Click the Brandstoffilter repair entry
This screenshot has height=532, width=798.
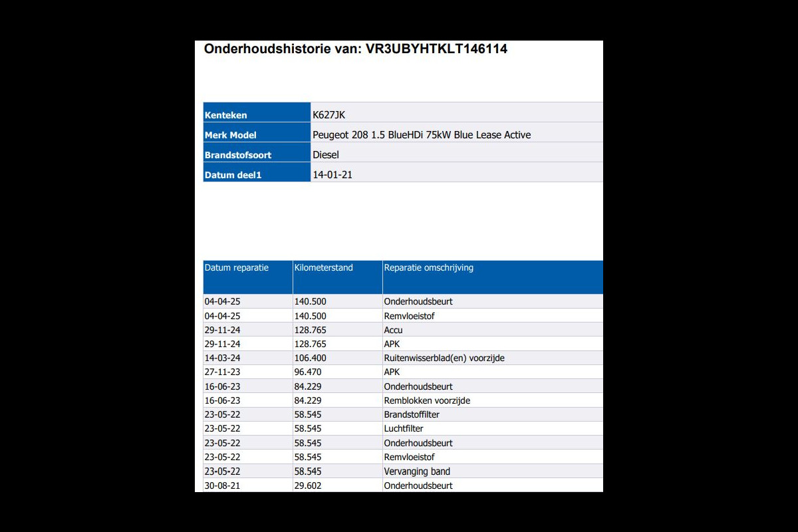tap(412, 415)
